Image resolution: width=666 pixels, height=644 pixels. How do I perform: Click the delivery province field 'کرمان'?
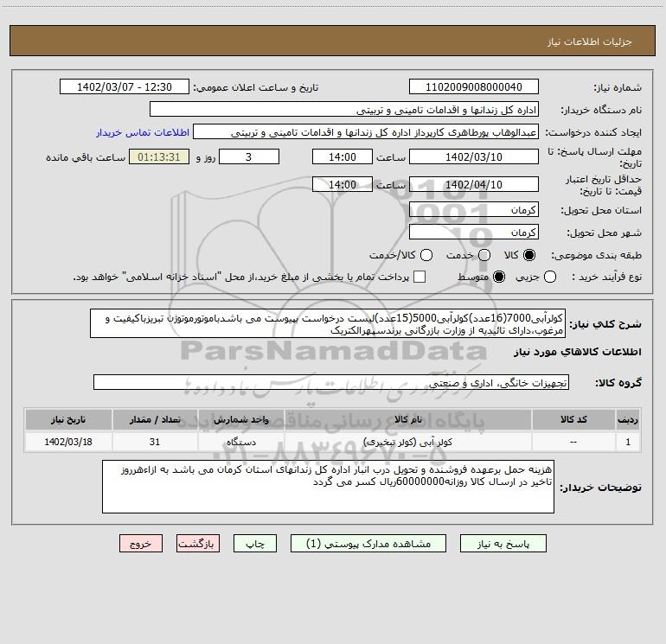point(473,210)
